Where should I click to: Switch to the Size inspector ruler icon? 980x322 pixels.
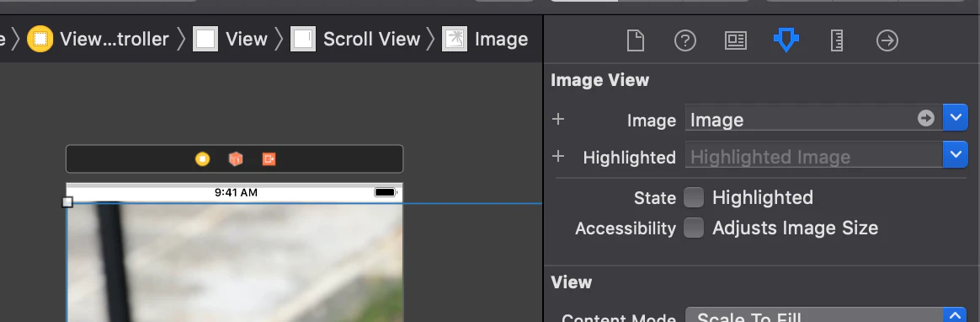837,40
